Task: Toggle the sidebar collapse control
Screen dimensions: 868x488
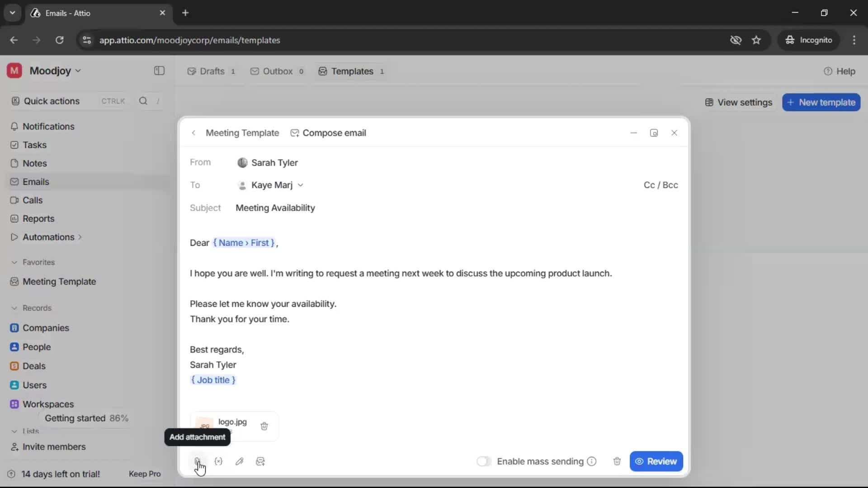Action: 159,71
